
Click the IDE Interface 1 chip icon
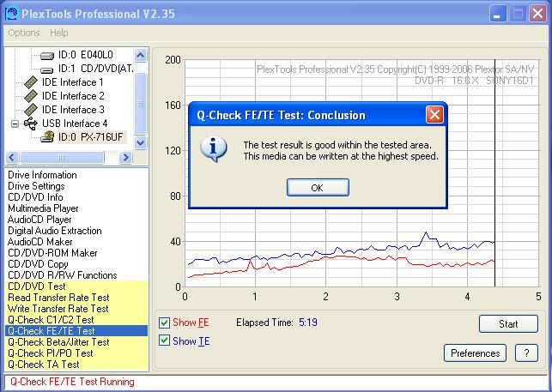31,82
